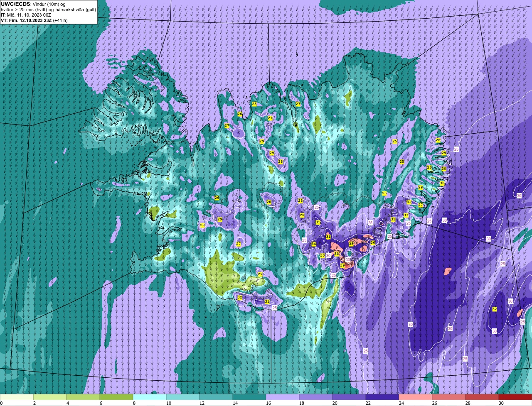Click the "20" tick label on the legend
The height and width of the screenshot is (406, 532).
coord(335,403)
